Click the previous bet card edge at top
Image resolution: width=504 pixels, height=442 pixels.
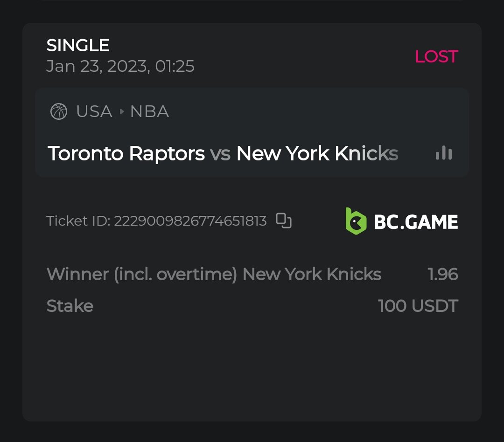(252, 2)
